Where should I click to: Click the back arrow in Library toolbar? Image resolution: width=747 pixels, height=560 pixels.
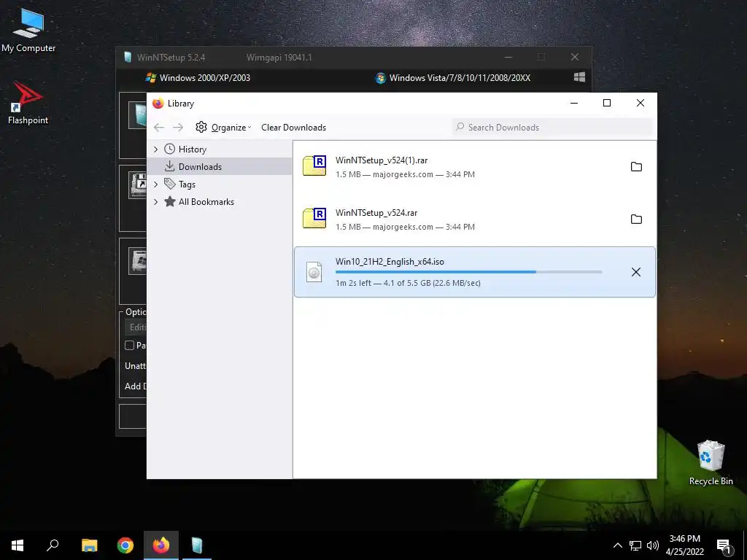159,127
